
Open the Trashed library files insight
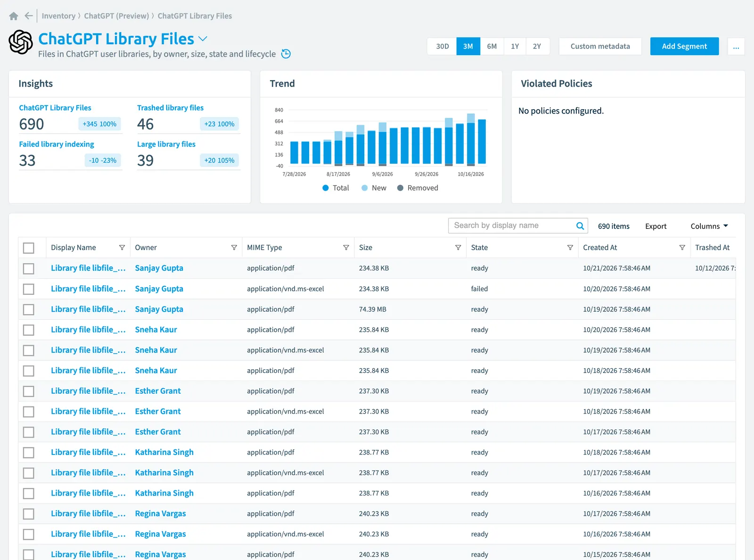click(170, 108)
